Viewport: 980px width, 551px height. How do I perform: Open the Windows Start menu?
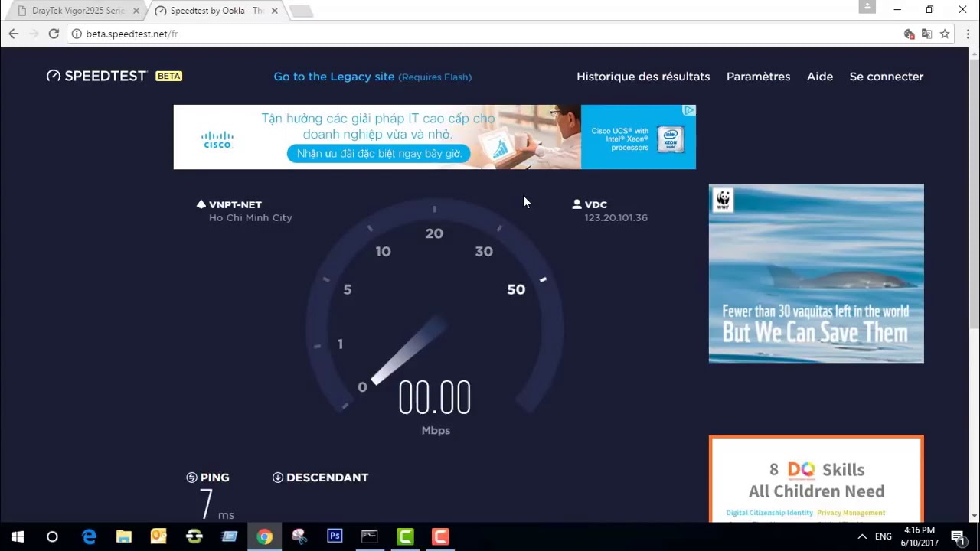(x=18, y=536)
